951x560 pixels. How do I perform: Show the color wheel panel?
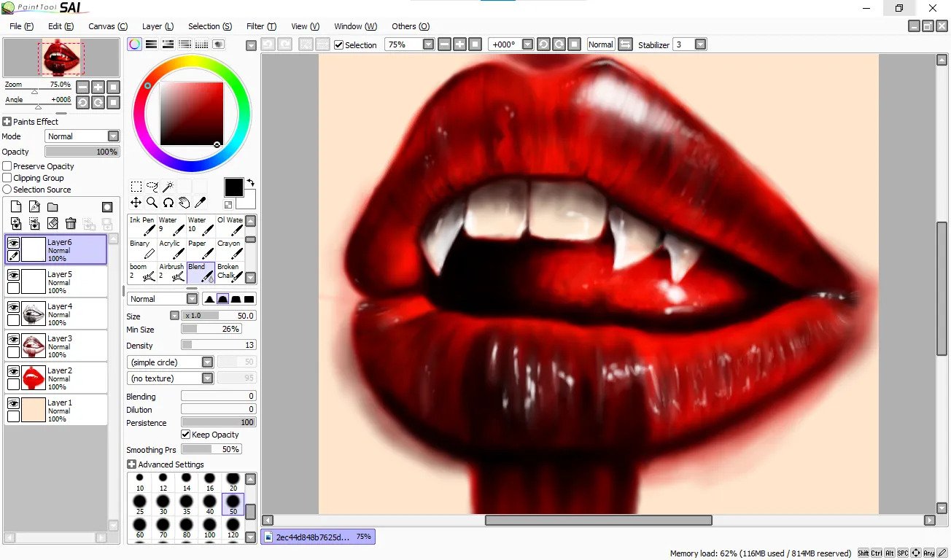point(135,44)
